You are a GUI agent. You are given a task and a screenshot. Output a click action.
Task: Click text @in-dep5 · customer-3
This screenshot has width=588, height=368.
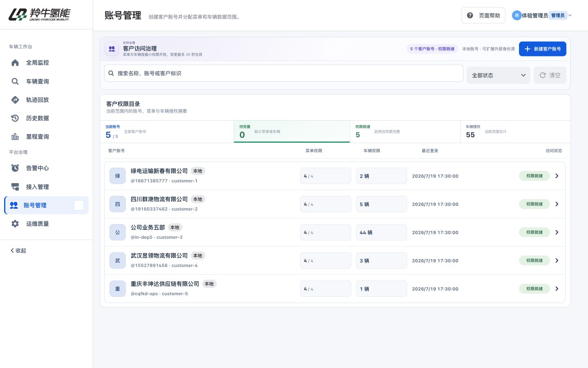coord(156,237)
